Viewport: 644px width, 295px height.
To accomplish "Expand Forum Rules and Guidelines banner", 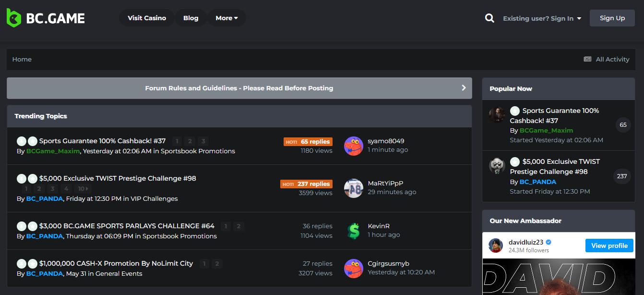I will (x=239, y=88).
